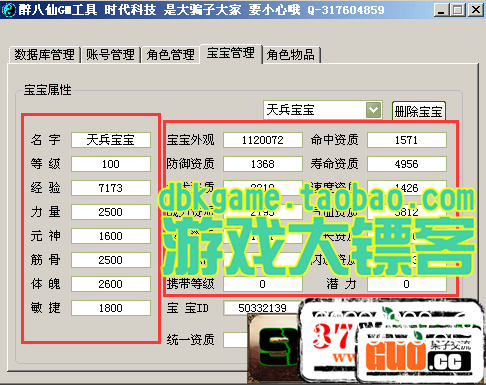Click the 敏捷 field showing 1800
This screenshot has height=385, width=486.
pos(111,308)
